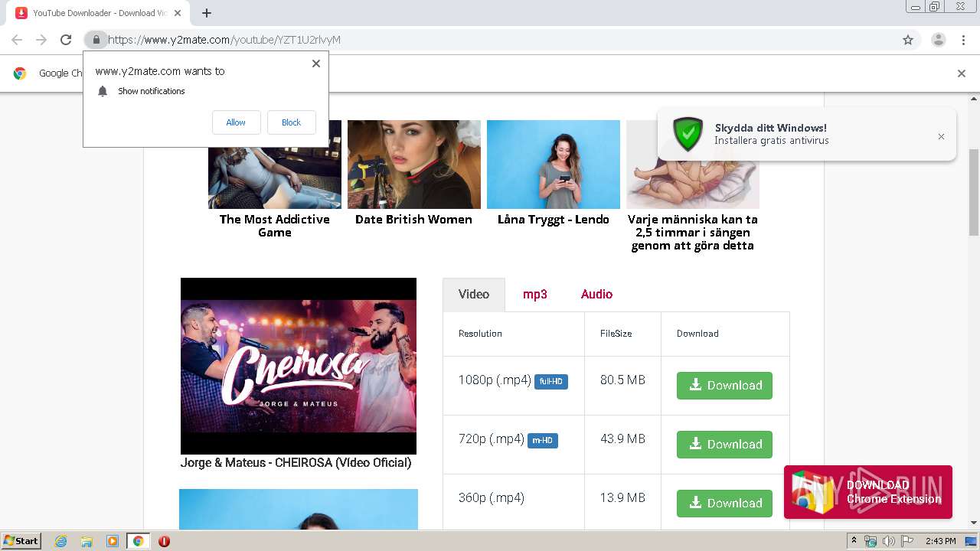The image size is (980, 551).
Task: Open the Windows Start menu
Action: click(21, 541)
